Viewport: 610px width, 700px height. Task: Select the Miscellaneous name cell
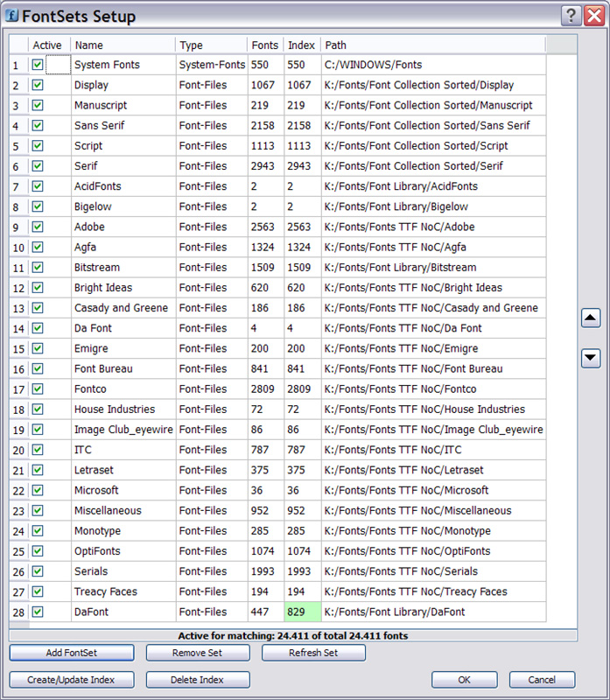123,510
